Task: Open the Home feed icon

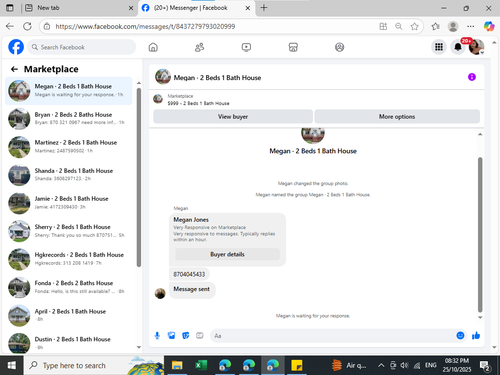Action: 153,47
